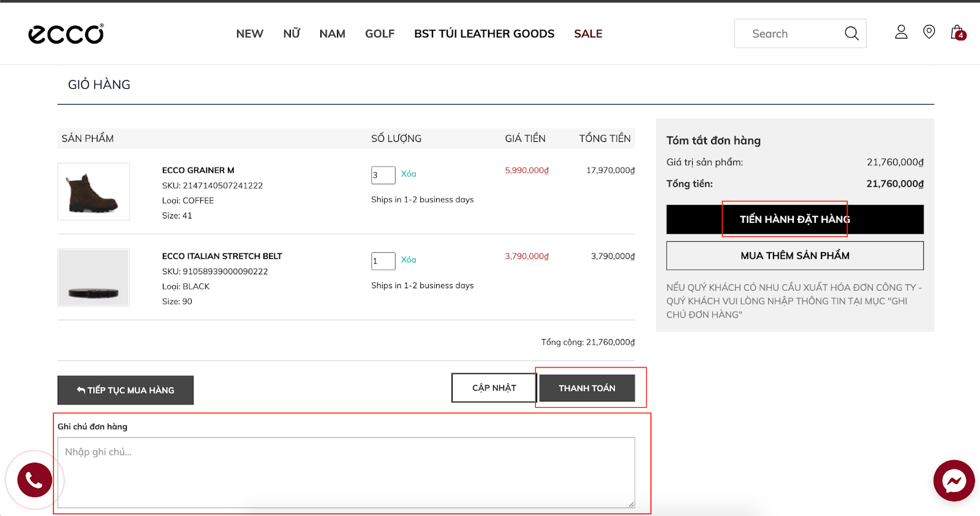980x516 pixels.
Task: Click SKU 2147140507241222 text
Action: [212, 185]
